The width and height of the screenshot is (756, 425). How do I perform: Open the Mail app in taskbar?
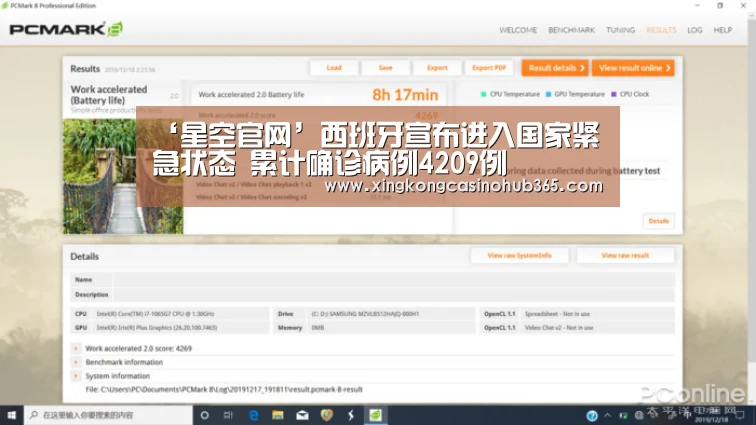point(302,415)
